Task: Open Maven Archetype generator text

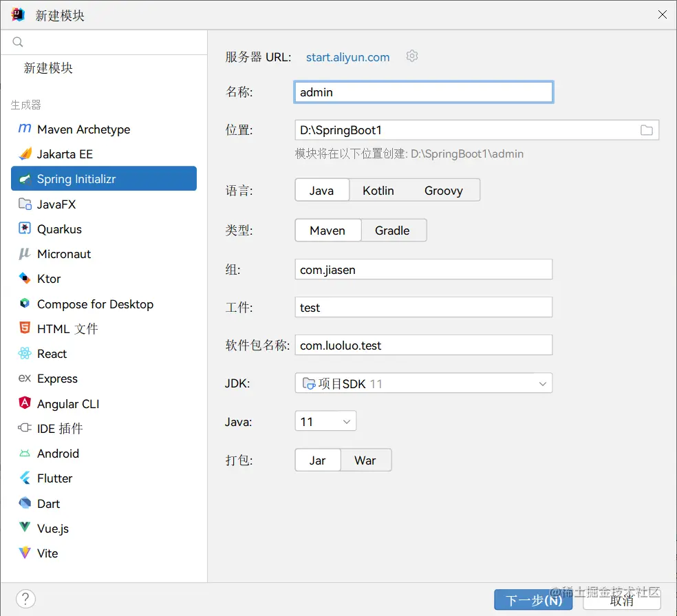Action: click(x=84, y=129)
